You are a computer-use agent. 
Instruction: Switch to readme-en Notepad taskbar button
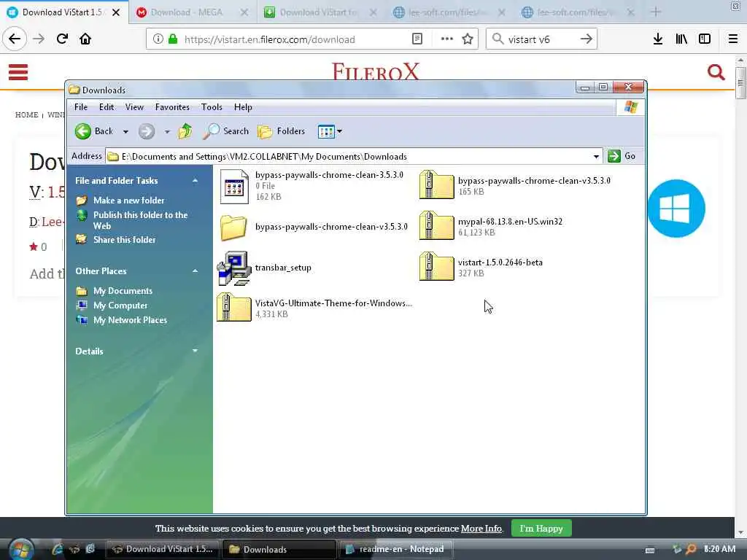[395, 550]
